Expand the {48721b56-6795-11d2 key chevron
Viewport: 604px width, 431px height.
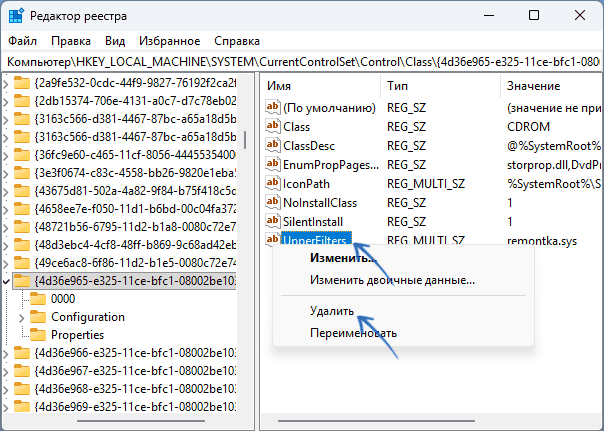[6, 228]
